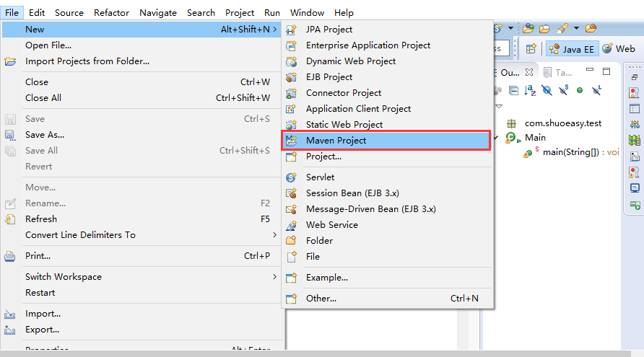The image size is (644, 357).
Task: Click the Message-Driven Bean icon
Action: (x=291, y=209)
